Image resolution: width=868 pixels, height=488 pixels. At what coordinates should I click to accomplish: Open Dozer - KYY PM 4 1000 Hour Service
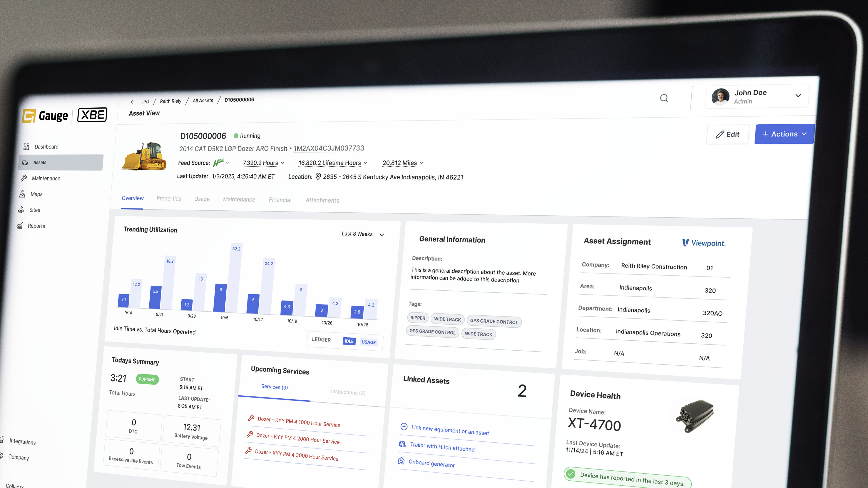click(x=299, y=422)
